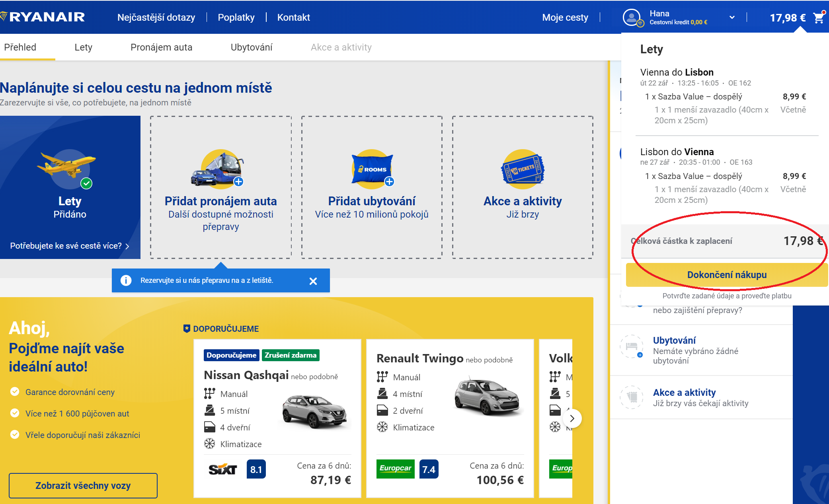Click Přidat ubytování heading
Viewport: 829px width, 504px height.
[x=372, y=201]
